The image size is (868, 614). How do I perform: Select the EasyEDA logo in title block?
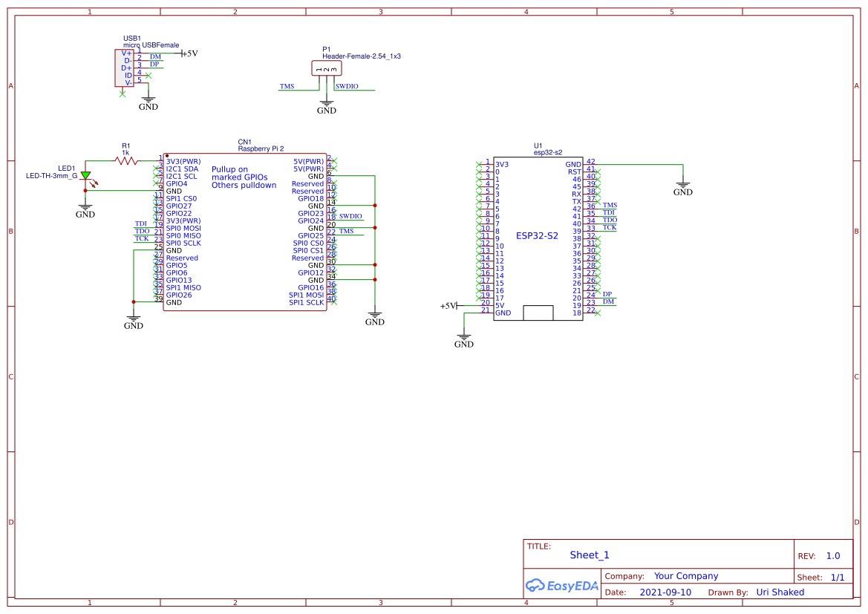pyautogui.click(x=562, y=586)
